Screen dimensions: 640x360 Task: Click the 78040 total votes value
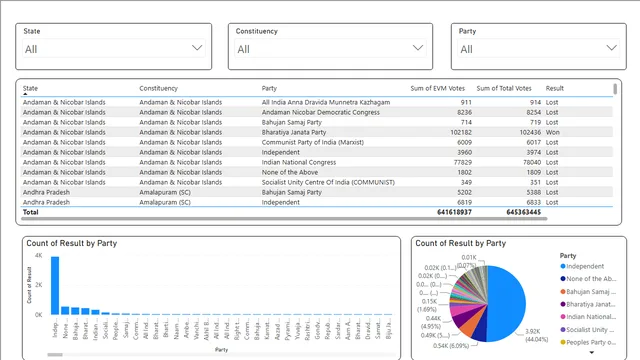pyautogui.click(x=532, y=162)
